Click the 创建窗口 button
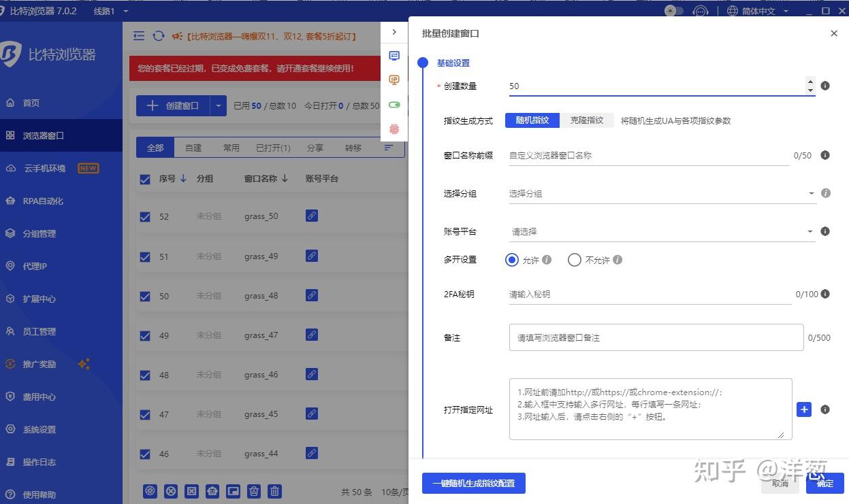Viewport: 849px width, 504px height. (174, 105)
